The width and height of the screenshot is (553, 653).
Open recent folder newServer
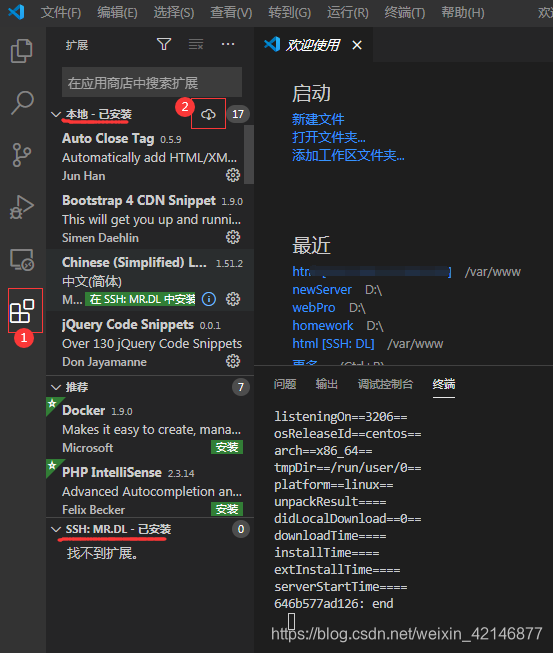(x=322, y=289)
